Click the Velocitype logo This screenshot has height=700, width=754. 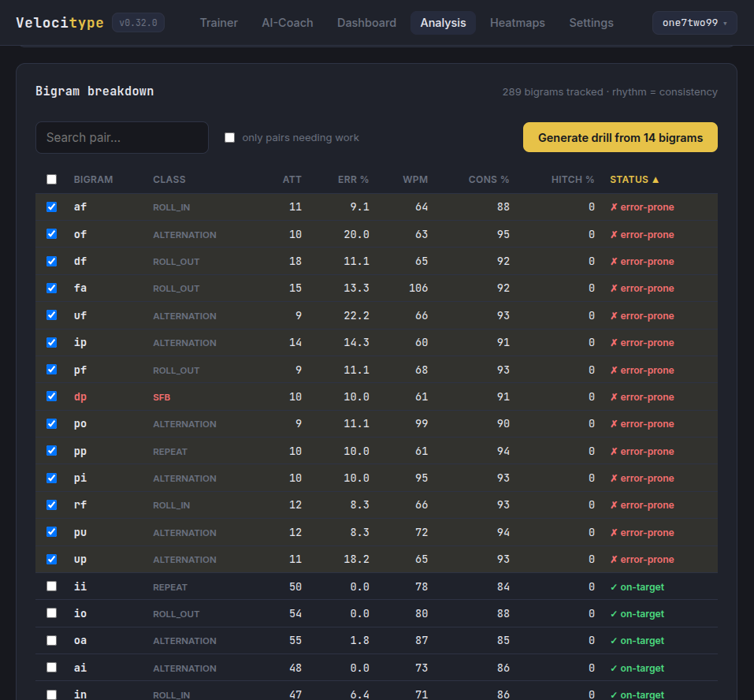click(x=60, y=23)
